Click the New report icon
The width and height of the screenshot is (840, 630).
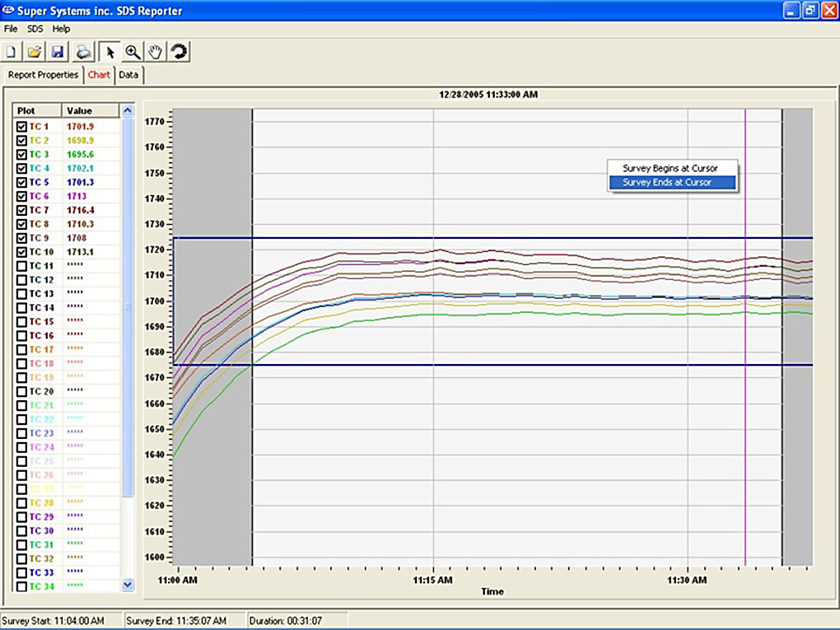[12, 52]
